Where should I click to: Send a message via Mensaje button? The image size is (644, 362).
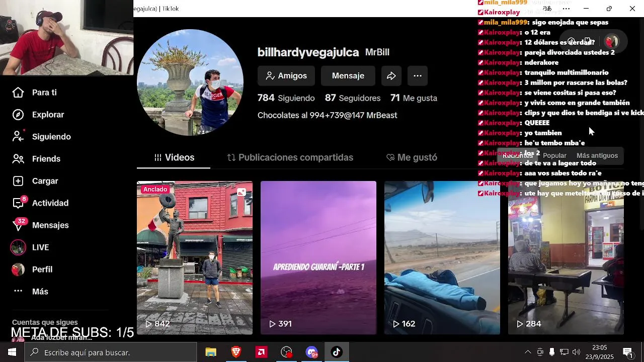348,76
